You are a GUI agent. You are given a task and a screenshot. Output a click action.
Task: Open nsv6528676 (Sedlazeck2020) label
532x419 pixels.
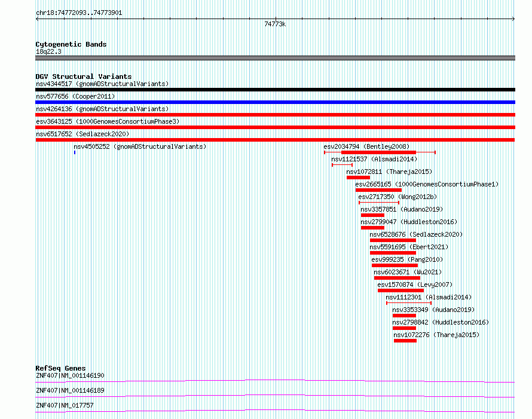point(416,234)
